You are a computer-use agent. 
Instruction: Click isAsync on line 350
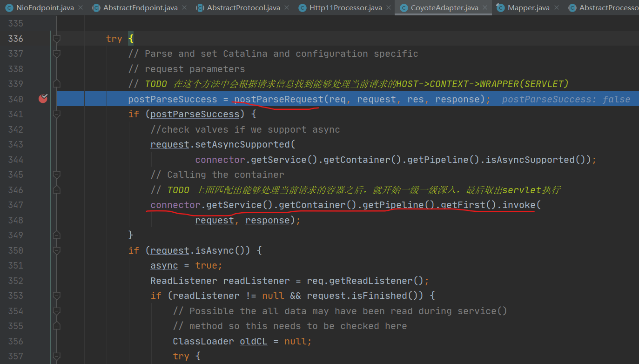click(x=215, y=250)
